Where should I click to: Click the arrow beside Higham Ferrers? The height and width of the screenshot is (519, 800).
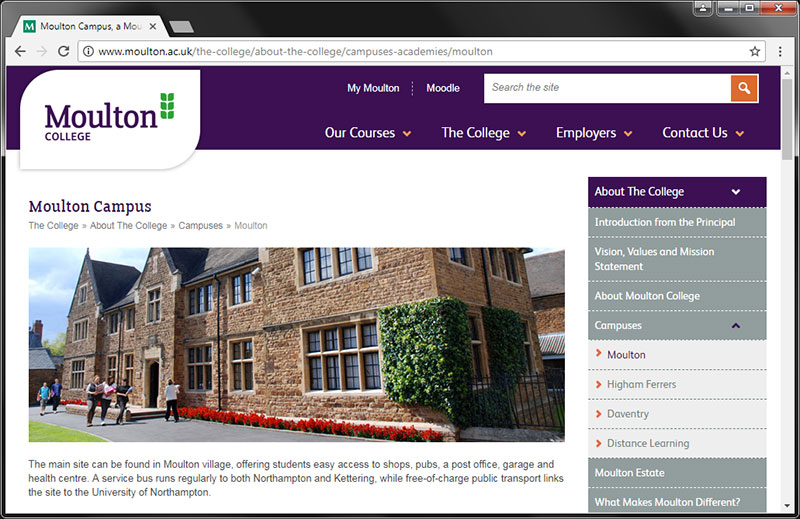coord(598,383)
